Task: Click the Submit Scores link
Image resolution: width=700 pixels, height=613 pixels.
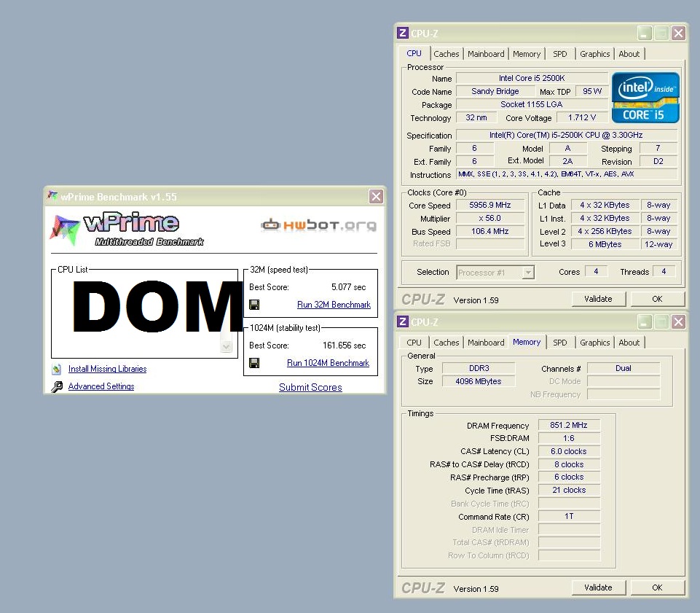Action: (x=310, y=387)
